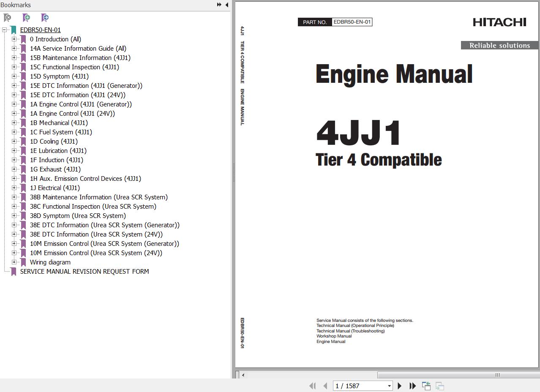This screenshot has width=540, height=392.
Task: Expand 10M Emission Control (Urea SCR System (24V))
Action: (14, 253)
